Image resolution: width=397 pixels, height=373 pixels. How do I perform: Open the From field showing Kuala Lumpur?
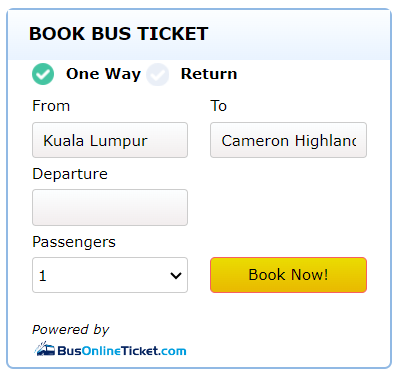(x=110, y=140)
